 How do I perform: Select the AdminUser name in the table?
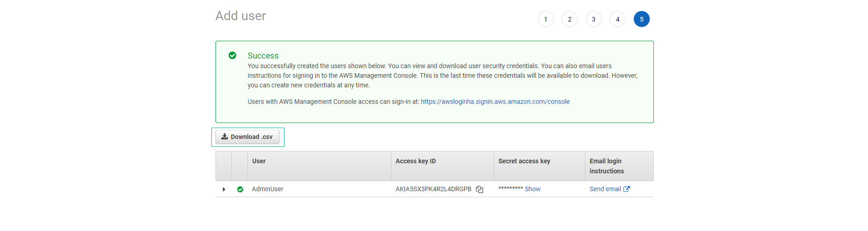268,189
